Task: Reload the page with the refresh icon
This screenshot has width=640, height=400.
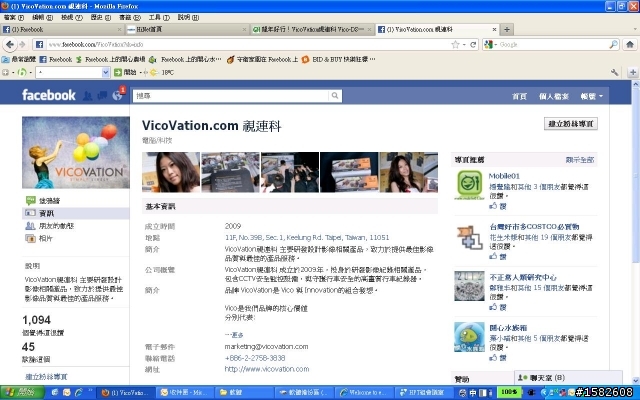Action: tap(473, 44)
